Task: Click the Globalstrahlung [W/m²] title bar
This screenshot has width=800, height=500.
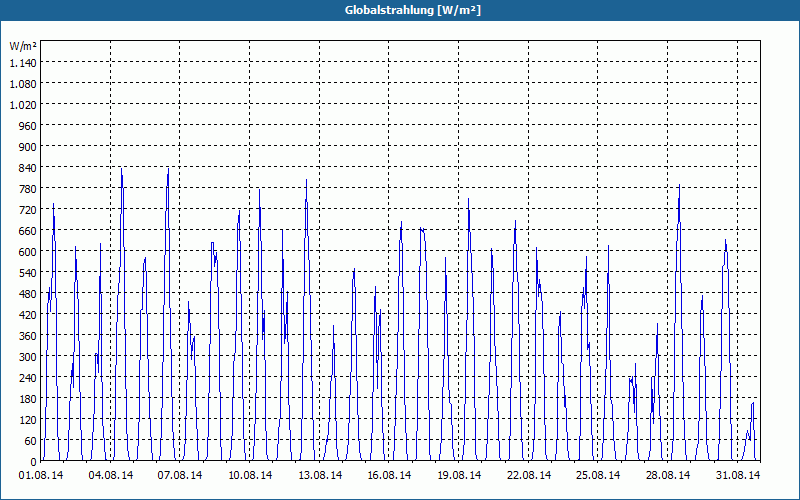Action: click(400, 10)
